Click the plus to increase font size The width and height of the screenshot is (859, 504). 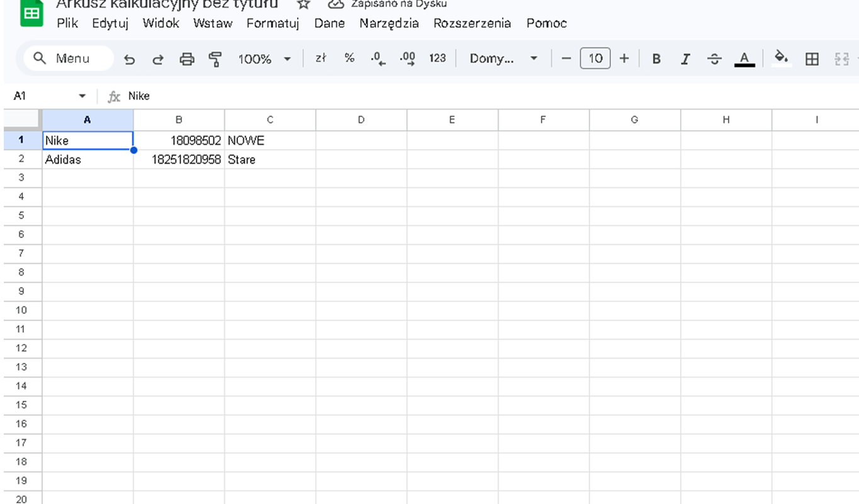tap(624, 59)
